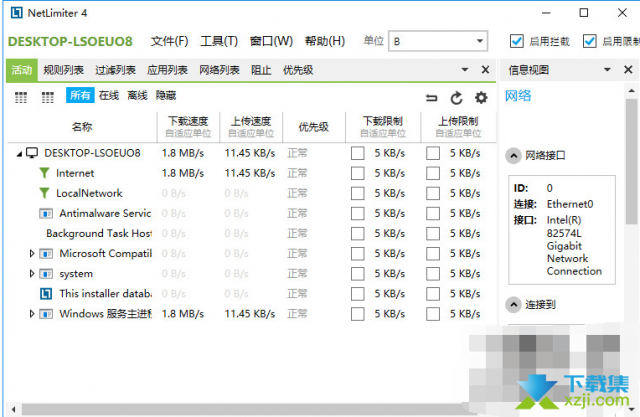Select the 隐藏 filter button
Screen dimensions: 640x417
tap(165, 95)
